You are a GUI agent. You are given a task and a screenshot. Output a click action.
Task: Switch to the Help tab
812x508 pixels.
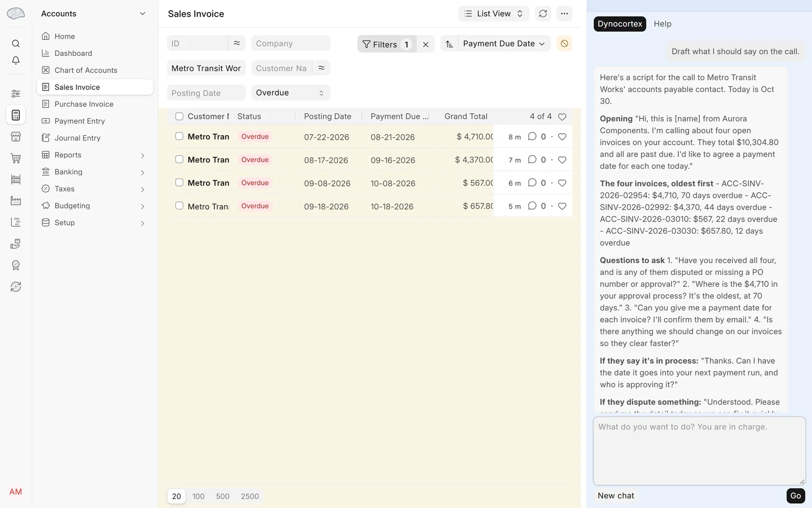click(662, 24)
